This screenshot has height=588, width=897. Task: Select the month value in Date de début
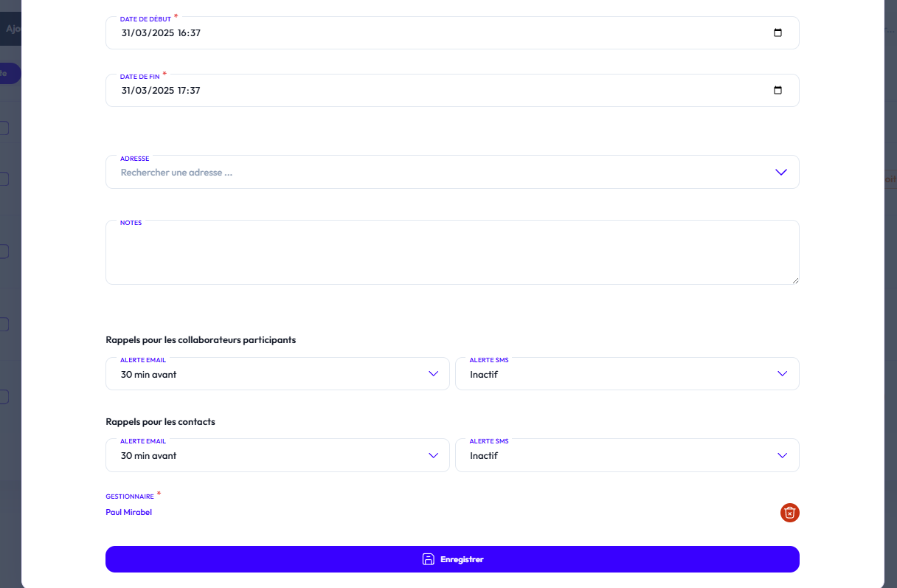143,33
